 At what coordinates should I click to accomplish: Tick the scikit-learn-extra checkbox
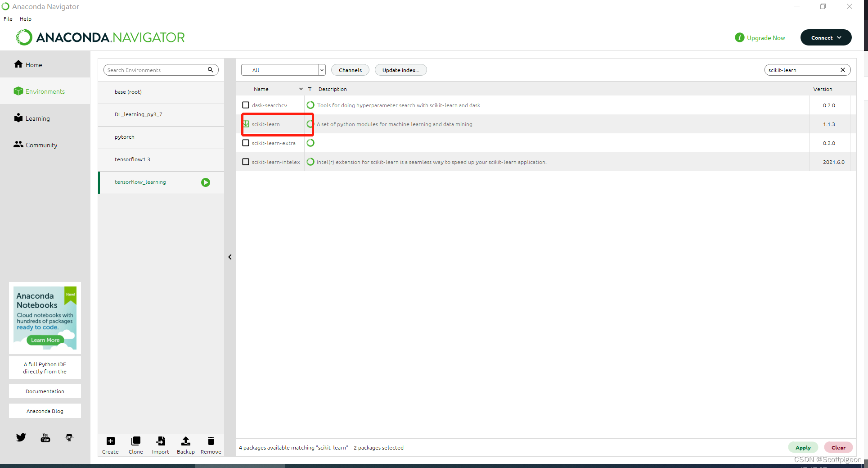coord(246,143)
